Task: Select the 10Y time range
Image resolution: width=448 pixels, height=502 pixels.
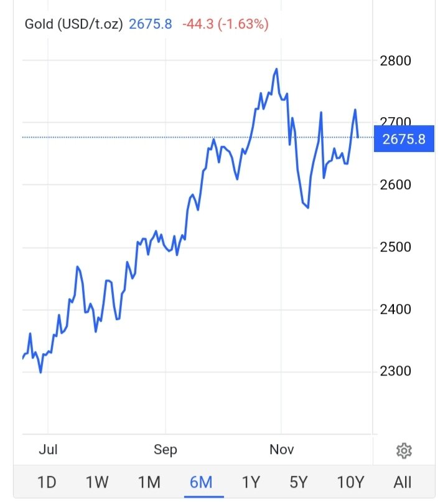Action: point(350,482)
